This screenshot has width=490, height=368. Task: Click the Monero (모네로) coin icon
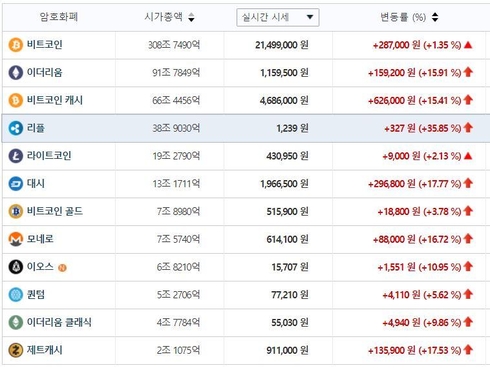(x=16, y=239)
